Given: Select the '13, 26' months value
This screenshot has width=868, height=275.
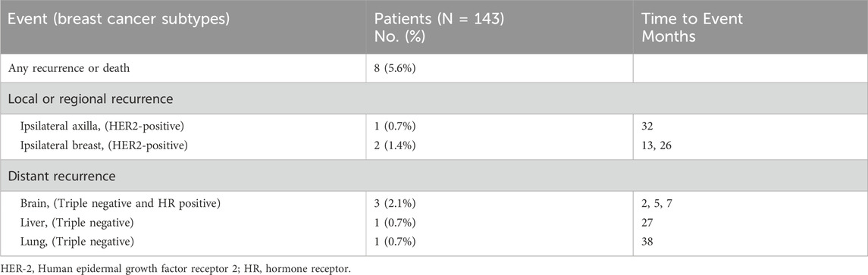Looking at the screenshot, I should tap(656, 145).
